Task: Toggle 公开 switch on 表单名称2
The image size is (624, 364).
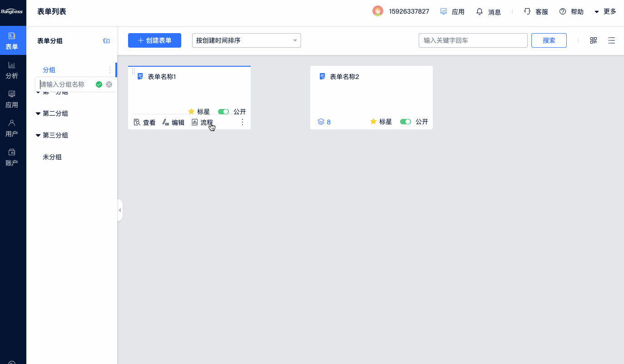Action: coord(406,122)
